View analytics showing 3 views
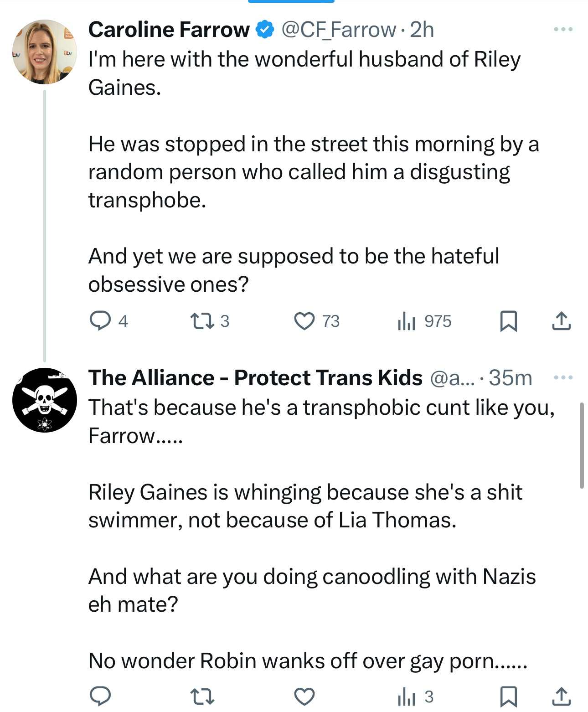Viewport: 588px width, 712px height. pyautogui.click(x=407, y=697)
